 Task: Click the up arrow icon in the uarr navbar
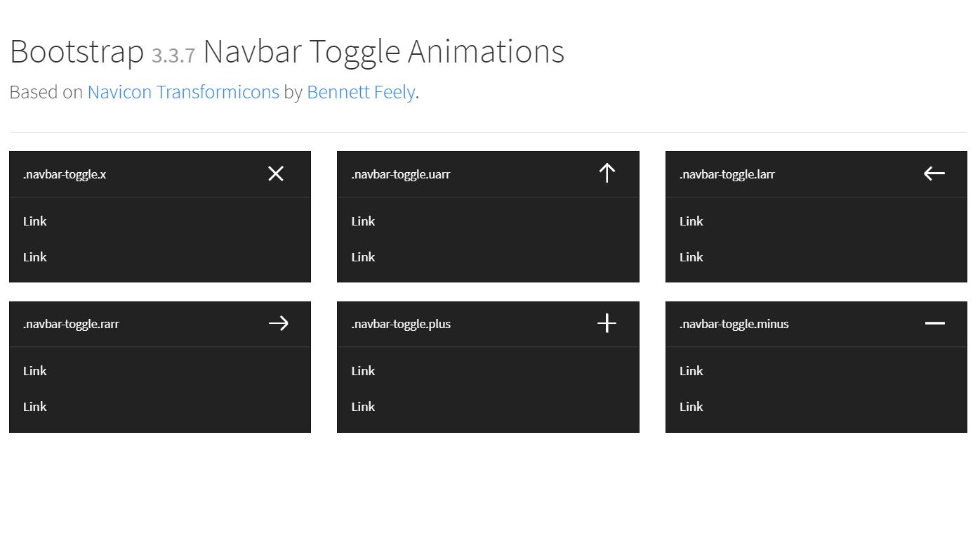click(606, 173)
